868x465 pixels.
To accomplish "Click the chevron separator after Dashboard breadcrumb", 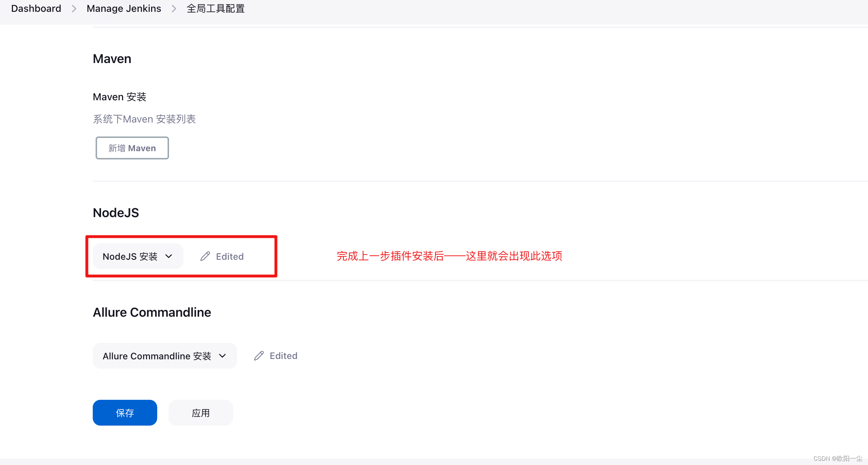I will (x=74, y=9).
